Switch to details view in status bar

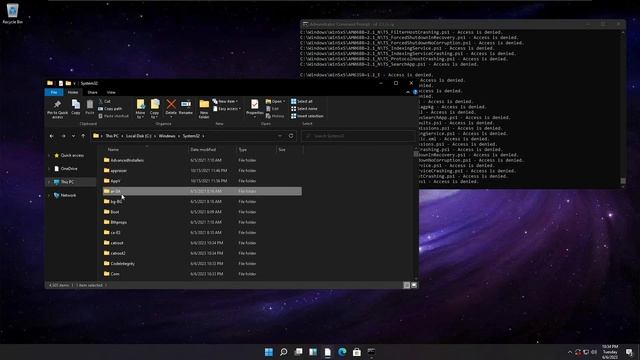pyautogui.click(x=407, y=285)
